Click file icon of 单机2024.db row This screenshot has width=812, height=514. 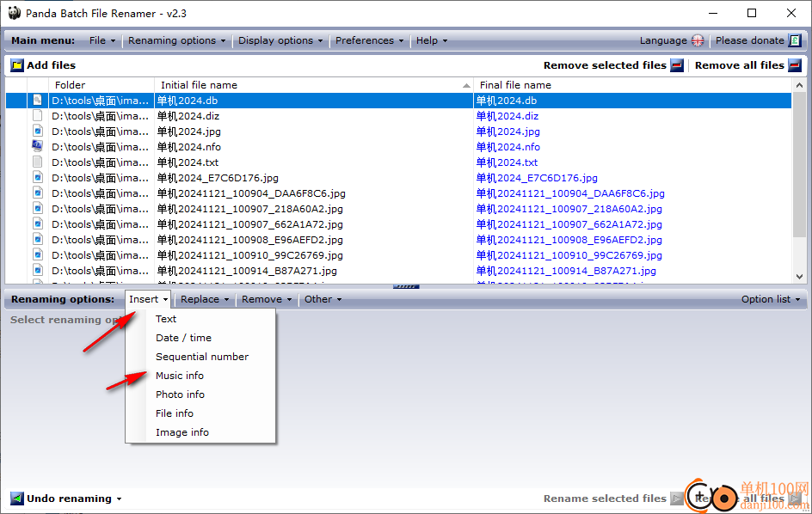37,100
